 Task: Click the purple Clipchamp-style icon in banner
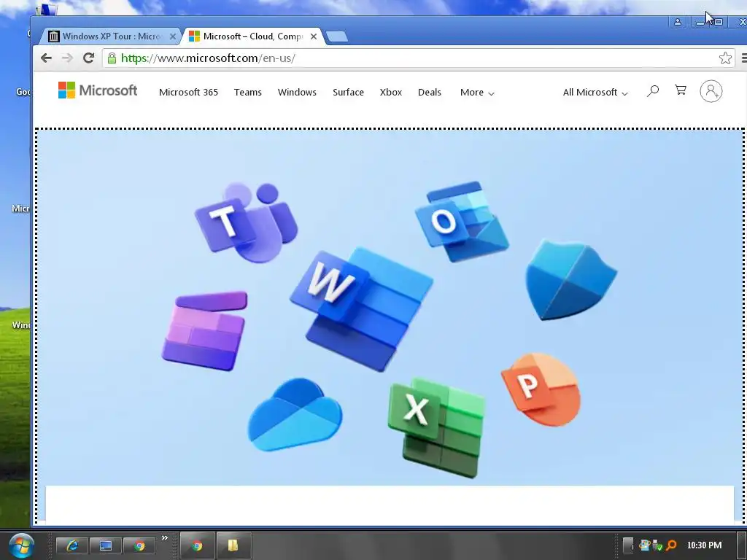tap(205, 331)
